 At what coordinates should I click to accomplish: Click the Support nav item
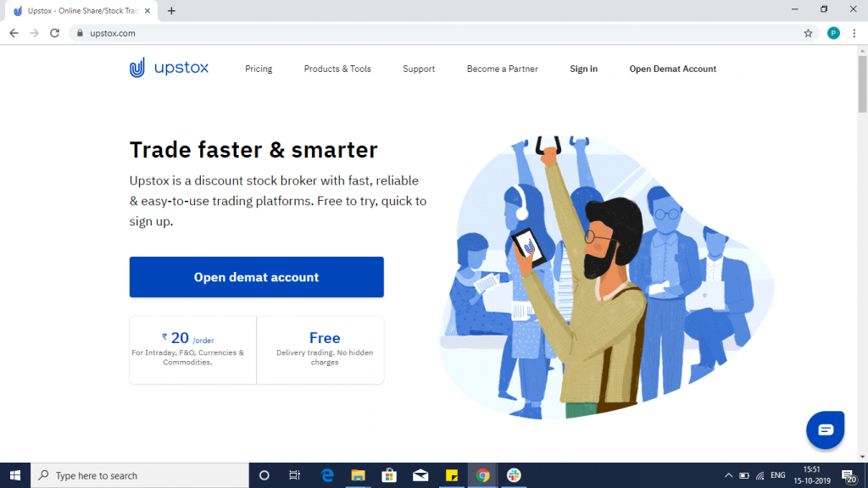[x=419, y=69]
